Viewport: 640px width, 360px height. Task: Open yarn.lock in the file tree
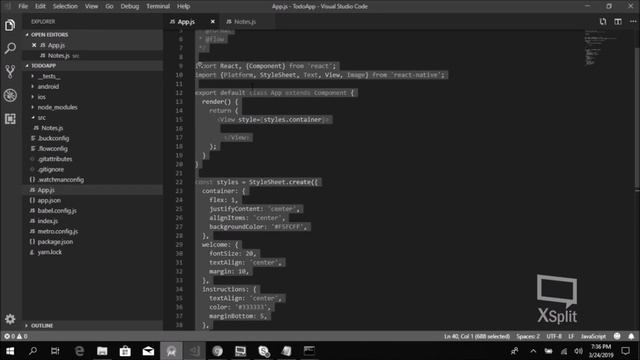(49, 252)
